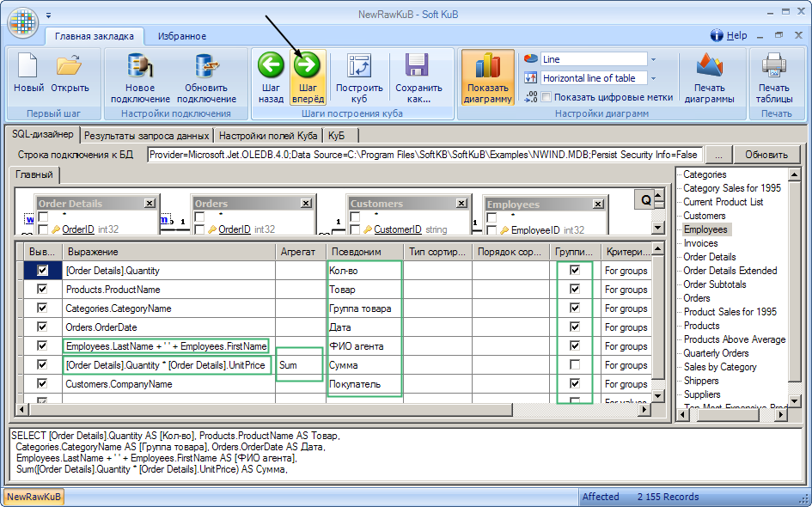Click up arrow of grid vertical scrollbar
812x507 pixels.
tap(657, 249)
